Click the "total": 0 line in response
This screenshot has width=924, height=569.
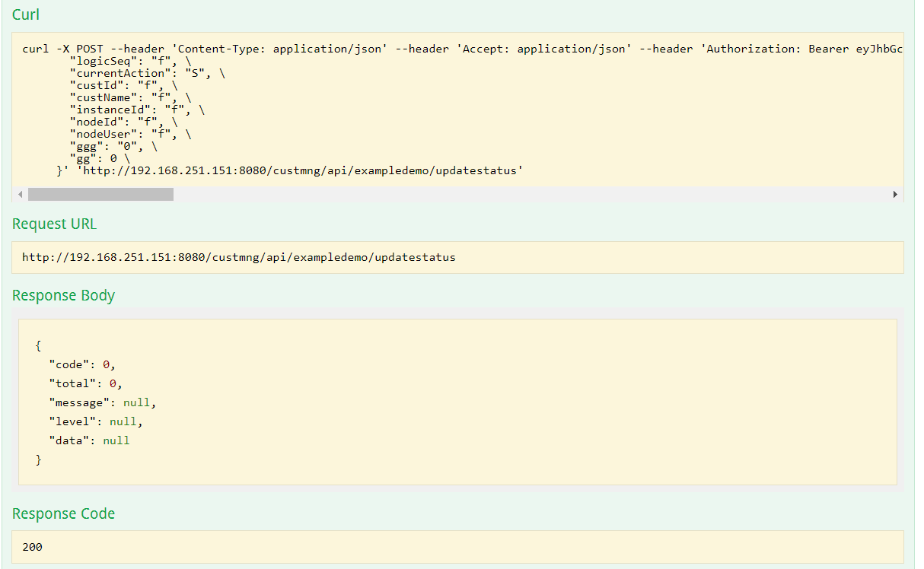click(85, 383)
